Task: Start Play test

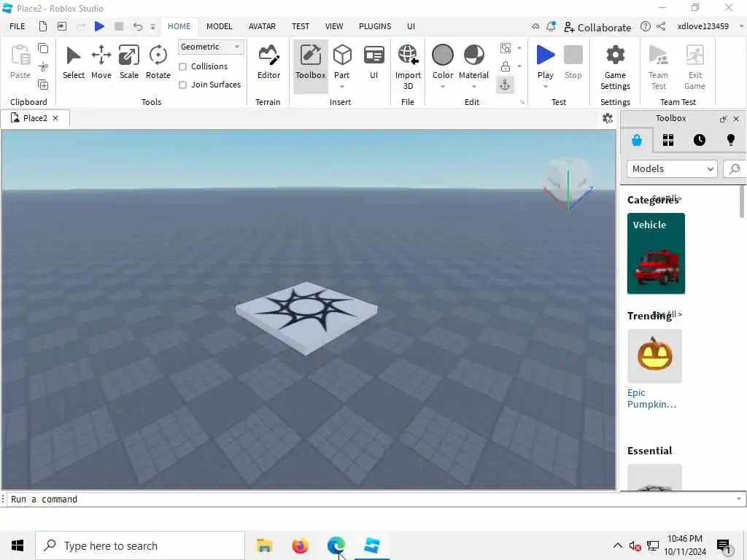Action: (x=546, y=62)
